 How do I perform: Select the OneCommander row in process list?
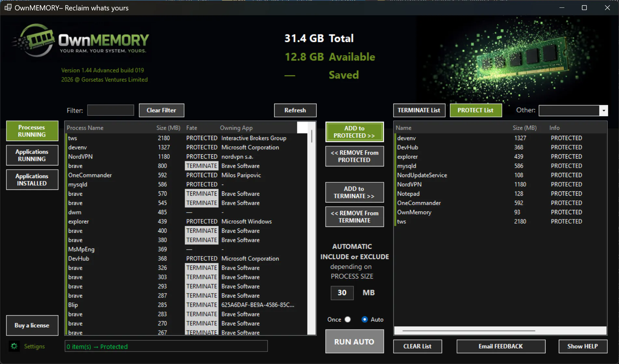[x=187, y=175]
